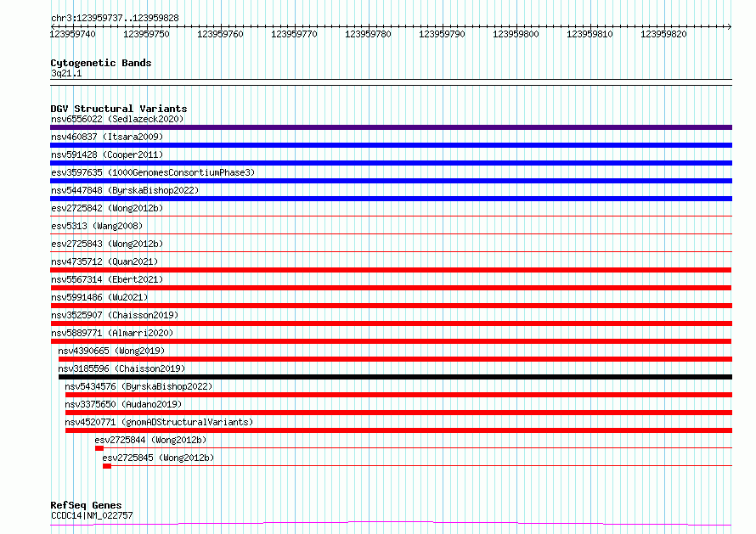This screenshot has height=534, width=756.
Task: Open nsv5889771 (Almarri2020) label
Action: pyautogui.click(x=112, y=333)
